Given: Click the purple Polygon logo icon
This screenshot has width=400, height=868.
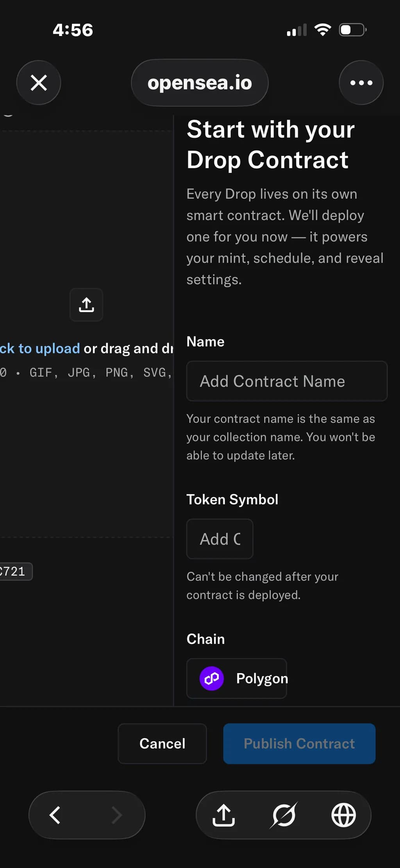Looking at the screenshot, I should [x=212, y=678].
